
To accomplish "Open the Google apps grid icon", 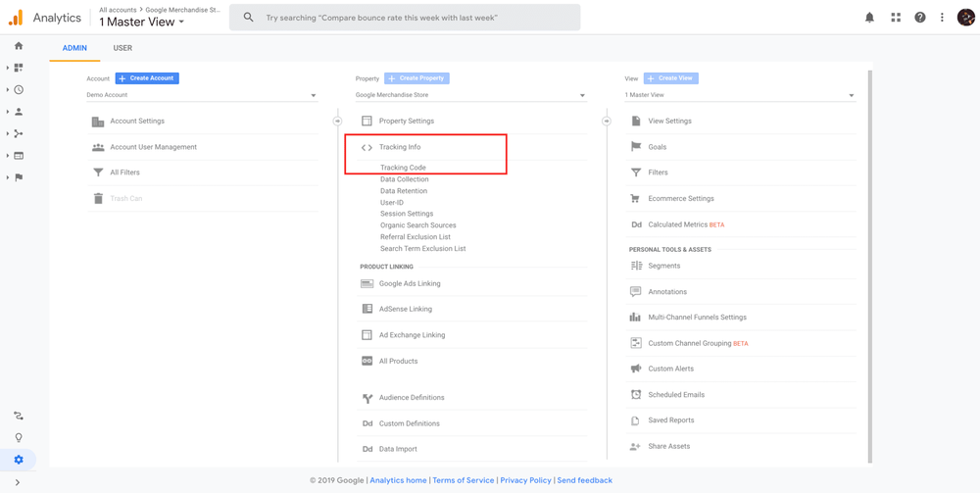I will click(896, 18).
